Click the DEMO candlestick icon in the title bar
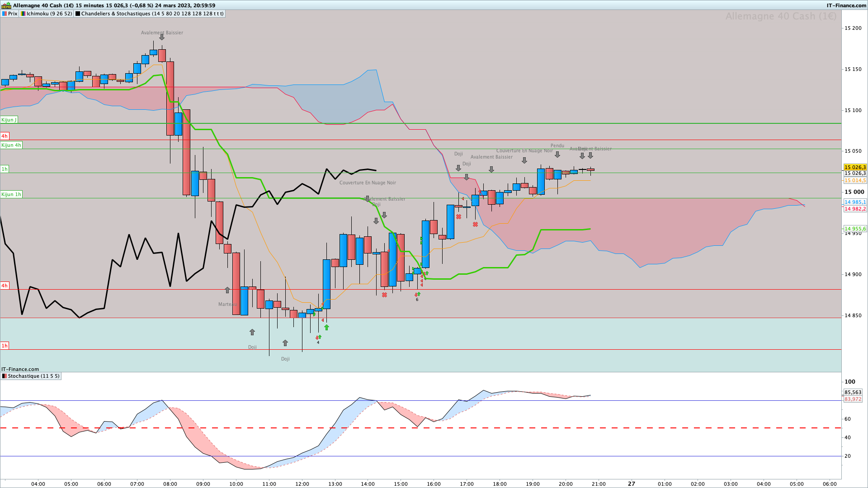 6,5
